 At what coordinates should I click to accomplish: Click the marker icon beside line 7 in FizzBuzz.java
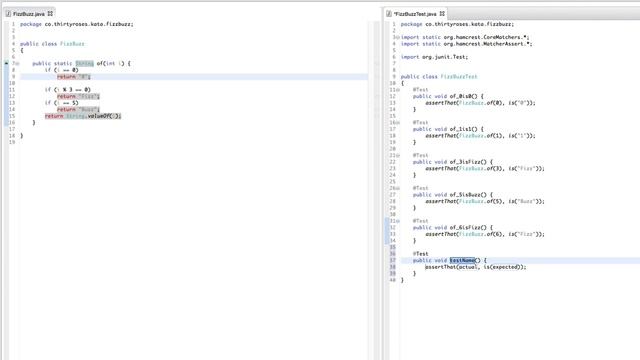point(6,63)
